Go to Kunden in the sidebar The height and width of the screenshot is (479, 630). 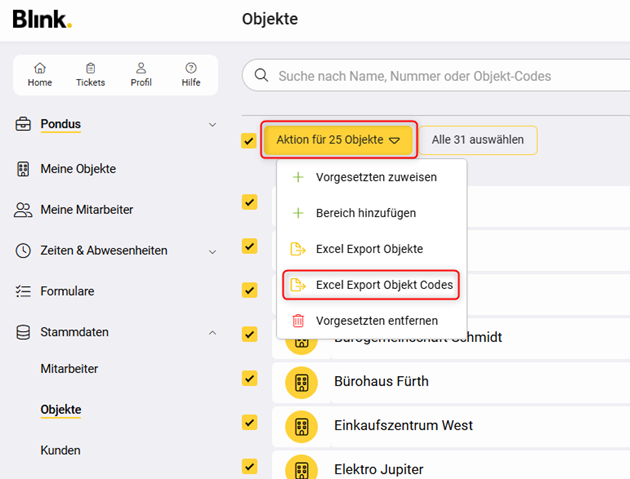click(60, 451)
